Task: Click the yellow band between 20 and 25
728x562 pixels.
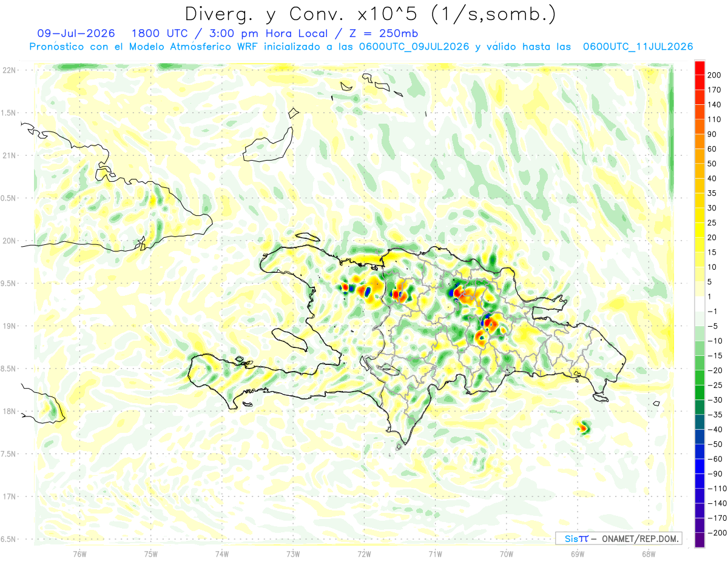Action: (x=699, y=230)
